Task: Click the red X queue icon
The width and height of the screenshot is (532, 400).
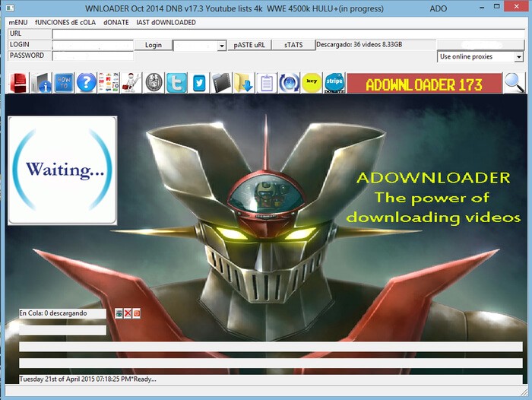Action: pyautogui.click(x=128, y=313)
